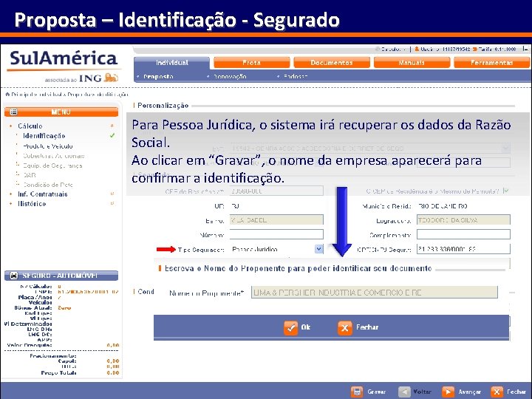Click the Fechar label in dialog
The width and height of the screenshot is (532, 399).
coord(367,327)
